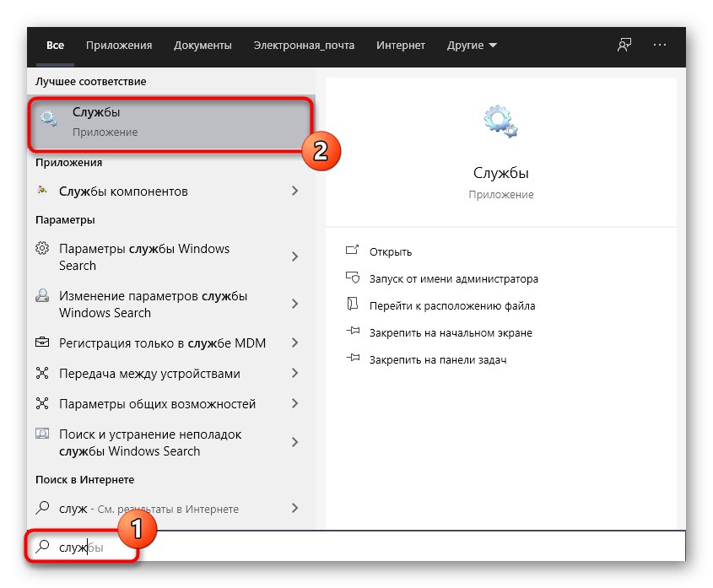Click the Службы компонентов icon
Image resolution: width=713 pixels, height=588 pixels.
click(42, 190)
